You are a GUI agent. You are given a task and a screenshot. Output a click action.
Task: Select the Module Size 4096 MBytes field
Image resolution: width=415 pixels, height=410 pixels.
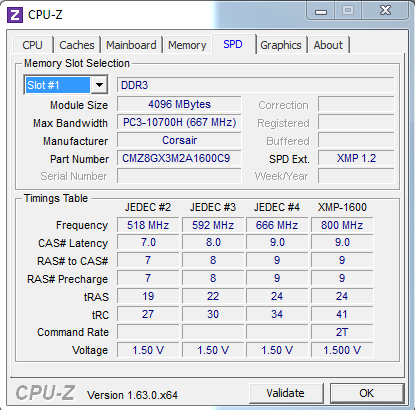pyautogui.click(x=179, y=104)
